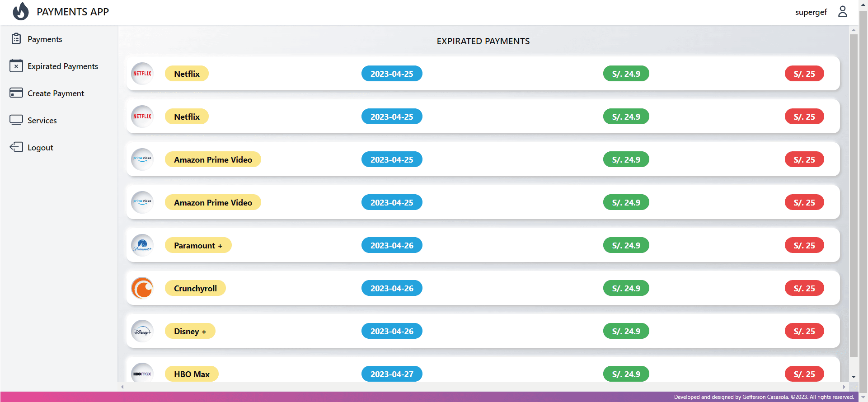The image size is (868, 402).
Task: Open the user profile icon
Action: pyautogui.click(x=843, y=12)
